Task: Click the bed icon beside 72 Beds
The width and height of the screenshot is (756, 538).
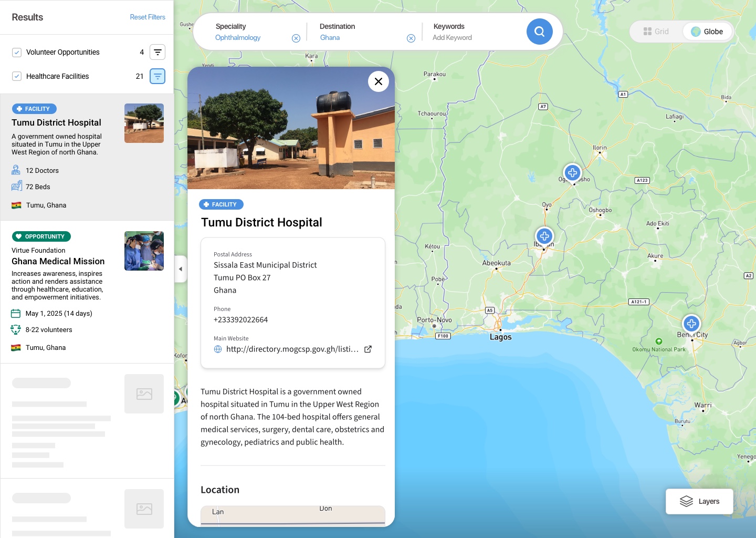Action: (x=16, y=186)
